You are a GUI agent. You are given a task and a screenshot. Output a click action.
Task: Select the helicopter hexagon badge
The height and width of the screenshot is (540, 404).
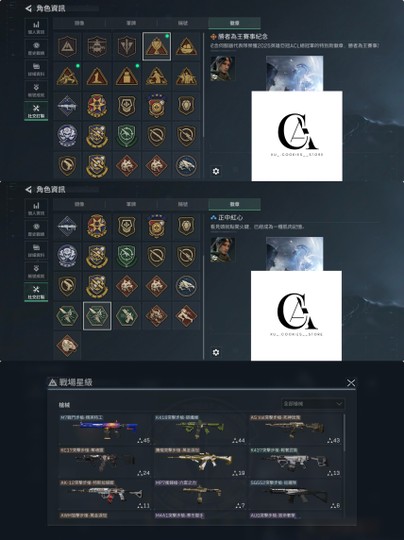pyautogui.click(x=97, y=46)
